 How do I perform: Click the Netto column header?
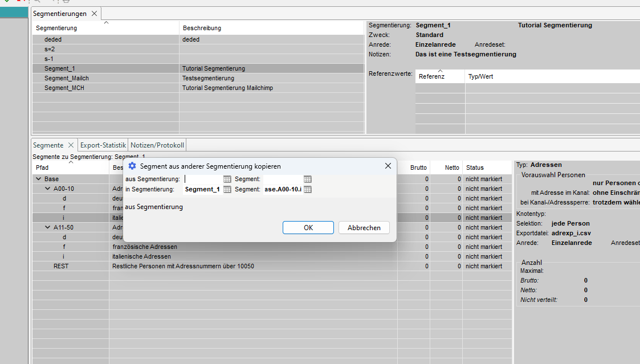click(451, 167)
